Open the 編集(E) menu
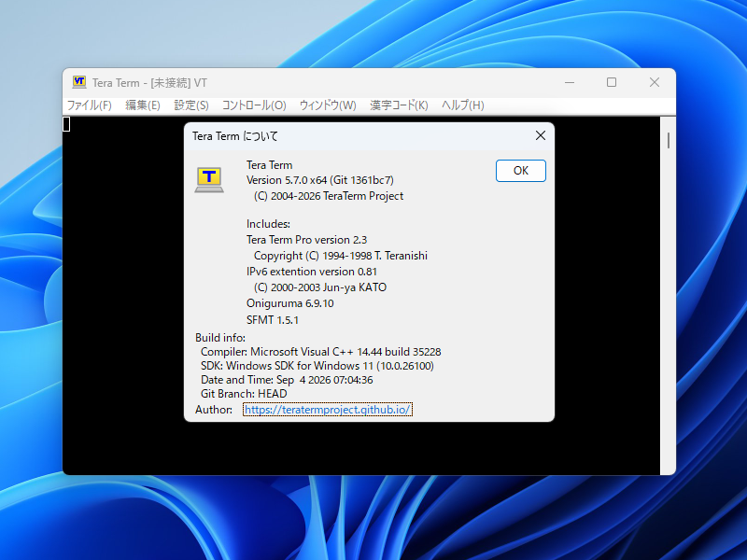 (143, 105)
